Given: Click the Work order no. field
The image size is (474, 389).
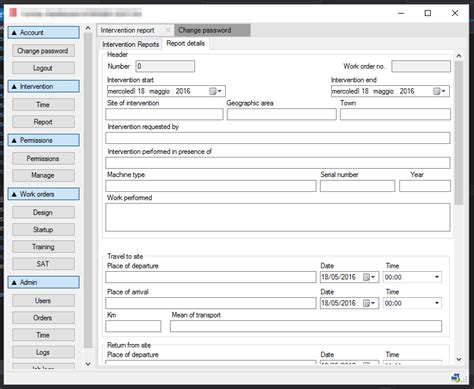Looking at the screenshot, I should 421,66.
